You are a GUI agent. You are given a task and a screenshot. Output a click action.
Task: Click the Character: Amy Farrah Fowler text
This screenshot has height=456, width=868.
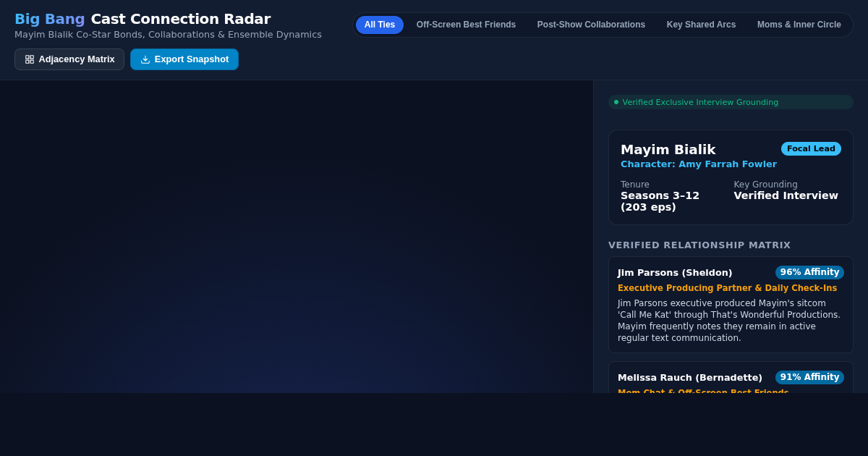pos(699,164)
